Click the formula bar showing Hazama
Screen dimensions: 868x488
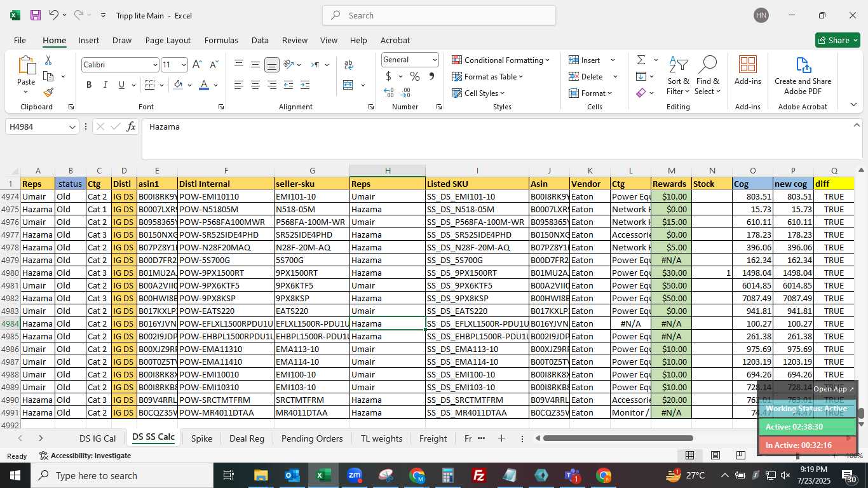pyautogui.click(x=497, y=138)
